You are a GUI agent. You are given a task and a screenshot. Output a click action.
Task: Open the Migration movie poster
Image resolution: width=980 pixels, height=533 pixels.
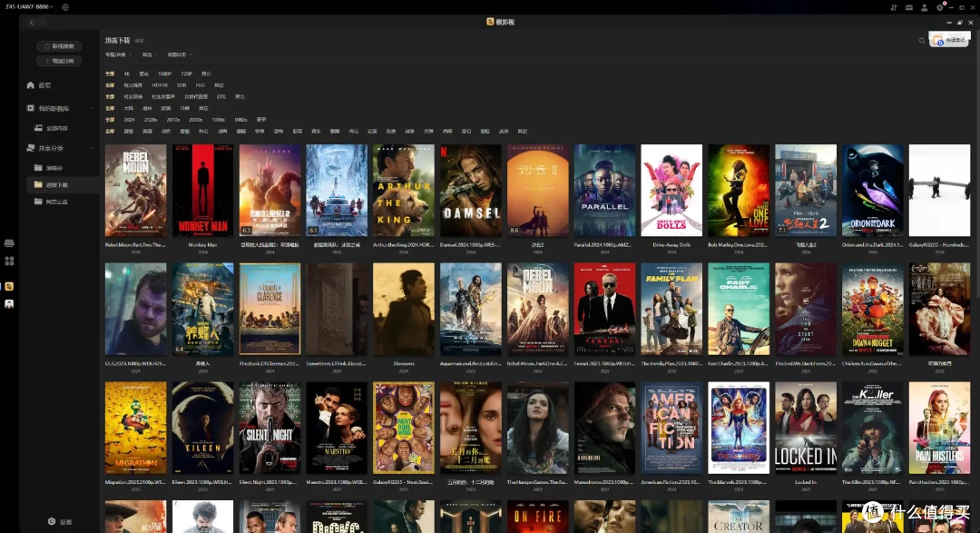(135, 428)
